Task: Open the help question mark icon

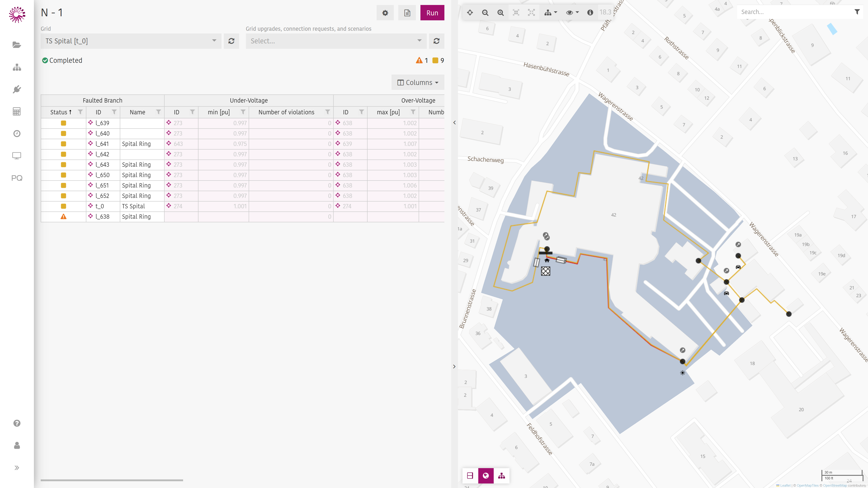Action: coord(17,423)
